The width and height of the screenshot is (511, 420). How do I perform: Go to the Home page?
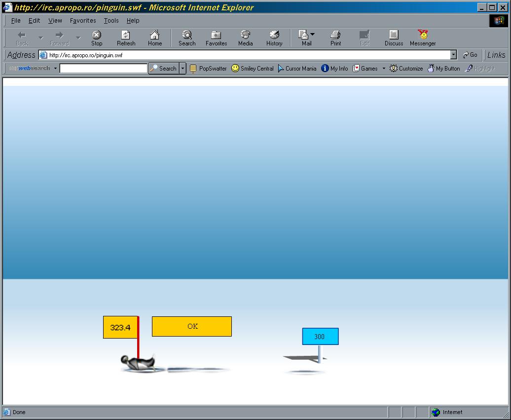click(x=155, y=38)
